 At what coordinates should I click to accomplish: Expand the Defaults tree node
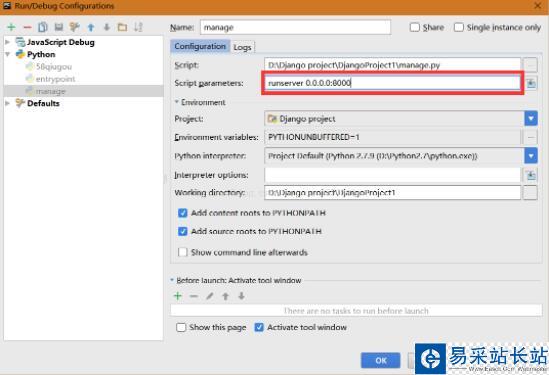(8, 103)
